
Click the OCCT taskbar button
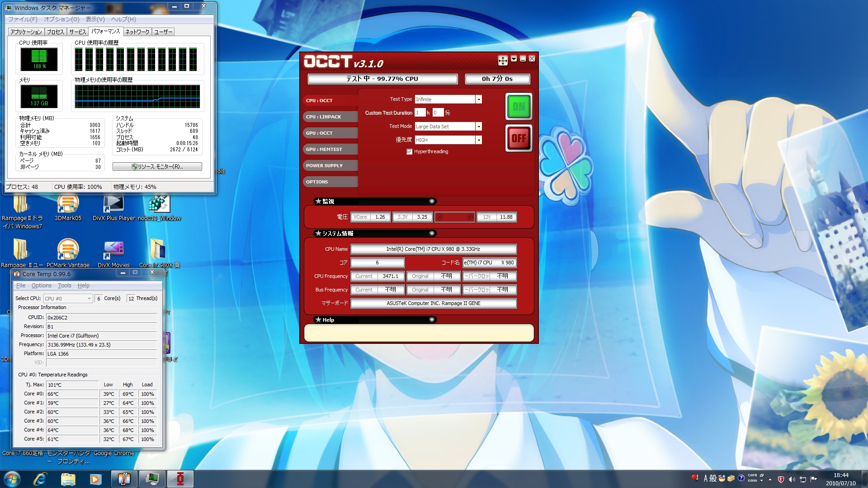pos(180,479)
